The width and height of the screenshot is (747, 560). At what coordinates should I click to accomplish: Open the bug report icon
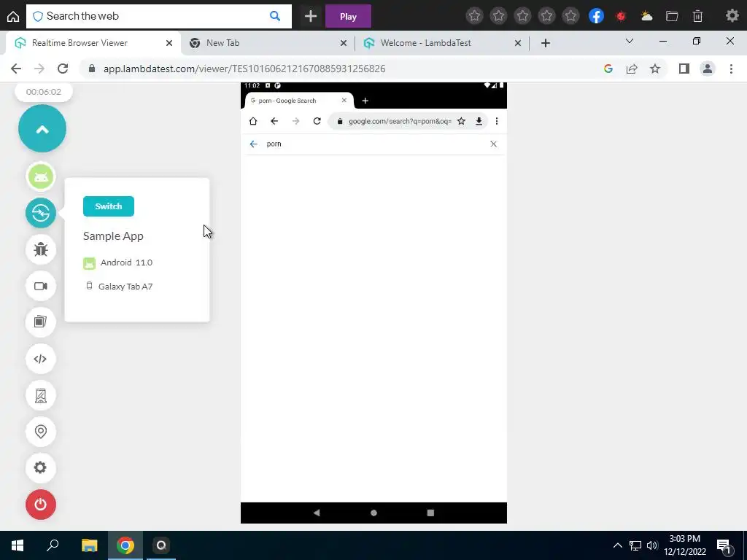pos(41,249)
